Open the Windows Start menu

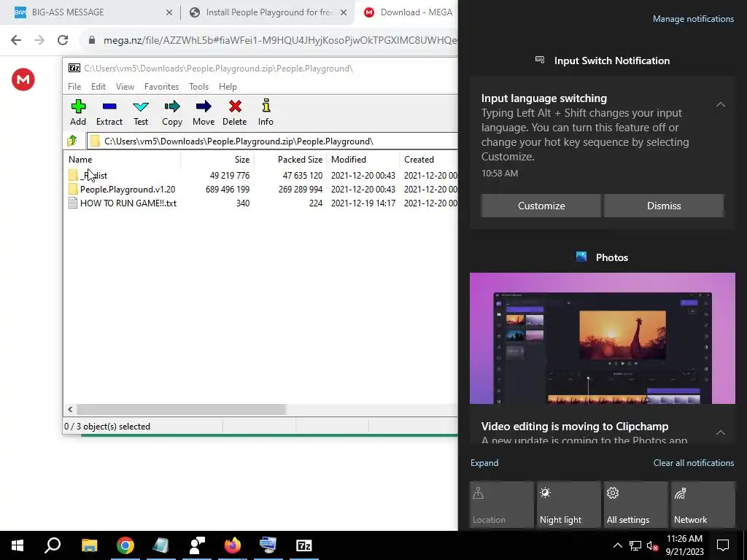[18, 545]
